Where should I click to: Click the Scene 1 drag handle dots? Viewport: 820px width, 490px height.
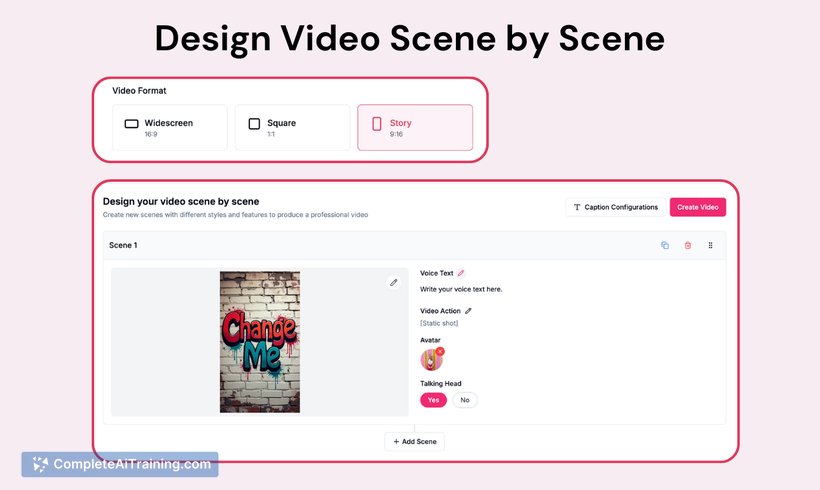coord(710,245)
